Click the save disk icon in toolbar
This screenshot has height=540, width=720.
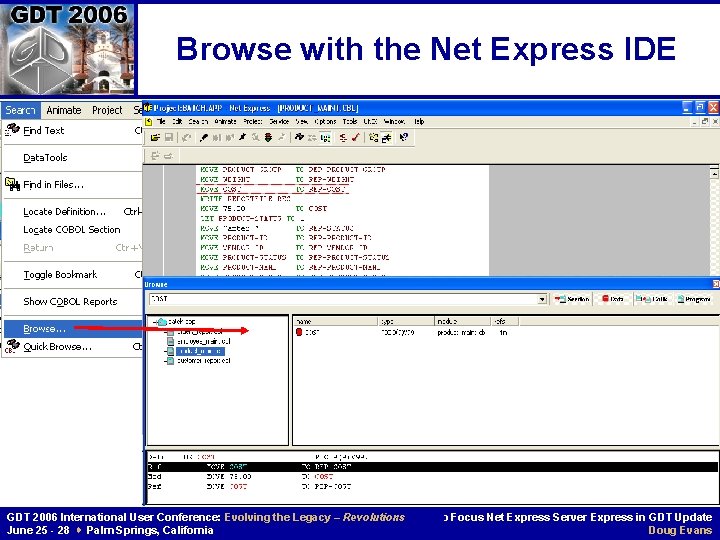[169, 137]
